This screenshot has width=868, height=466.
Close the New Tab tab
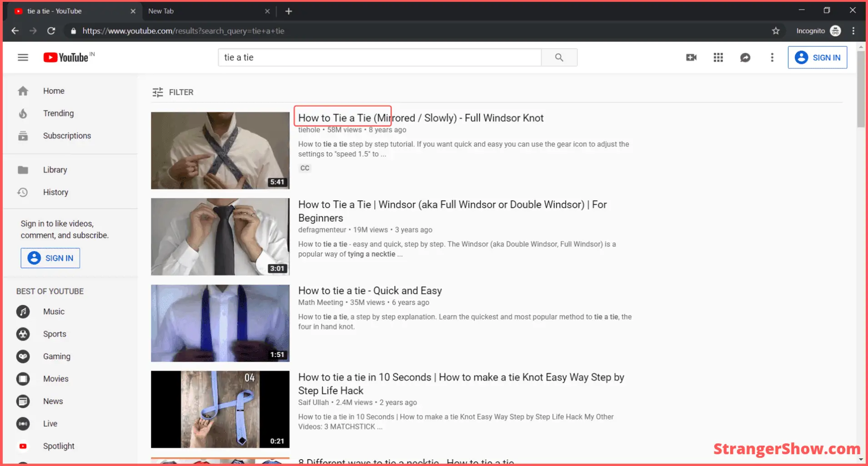pyautogui.click(x=267, y=11)
